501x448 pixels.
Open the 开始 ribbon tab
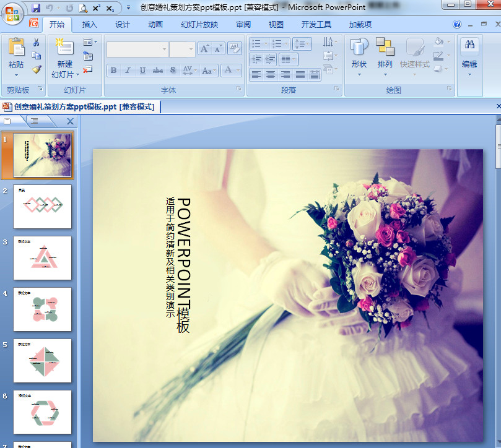[x=57, y=25]
